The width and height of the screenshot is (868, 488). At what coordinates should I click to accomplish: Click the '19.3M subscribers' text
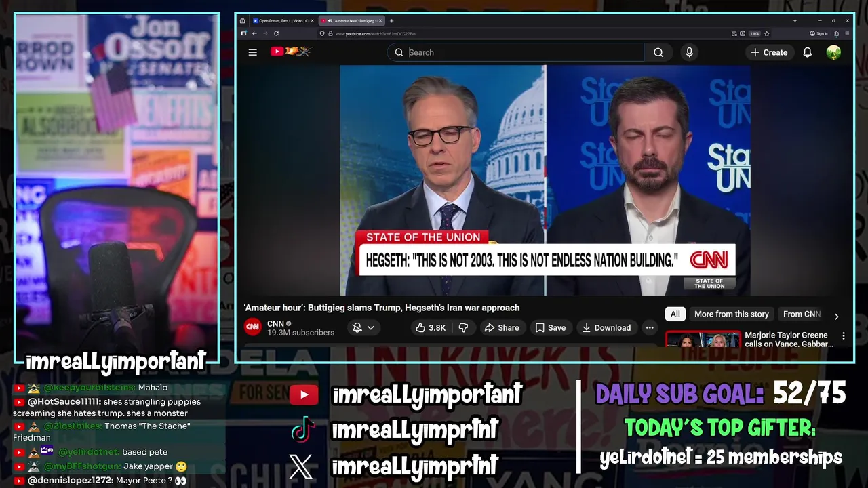tap(300, 333)
